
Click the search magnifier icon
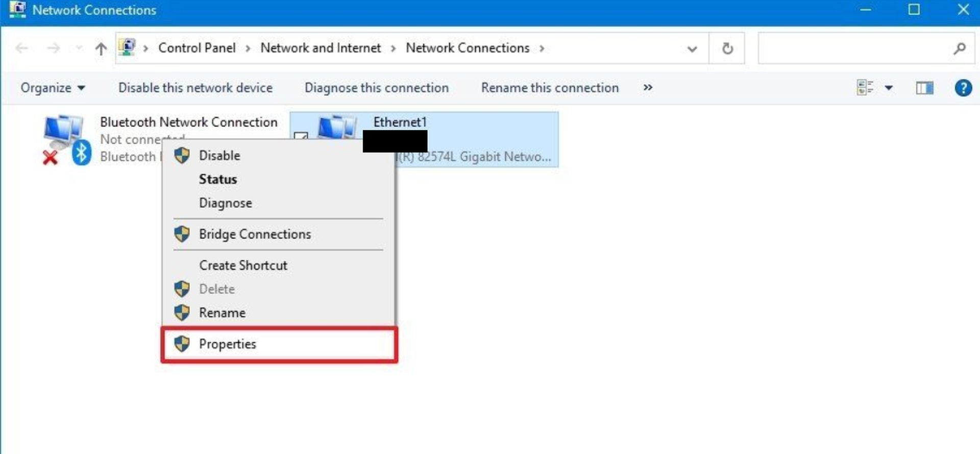tap(960, 48)
